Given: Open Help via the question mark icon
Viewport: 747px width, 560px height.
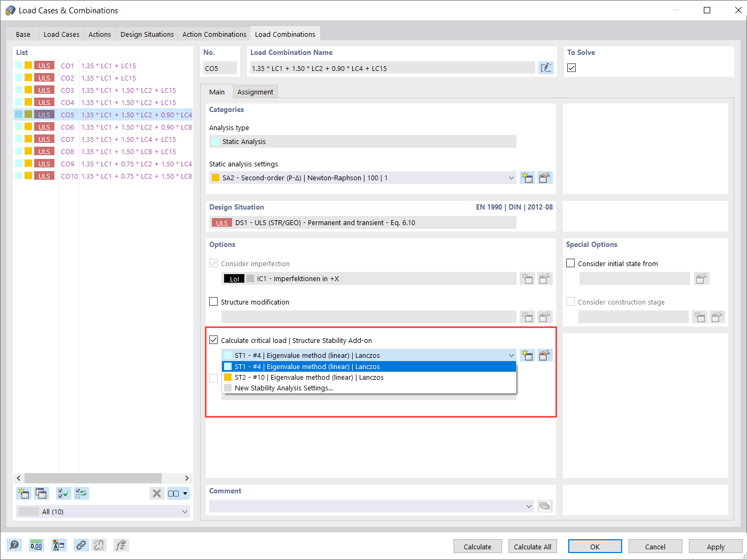Looking at the screenshot, I should 14,545.
